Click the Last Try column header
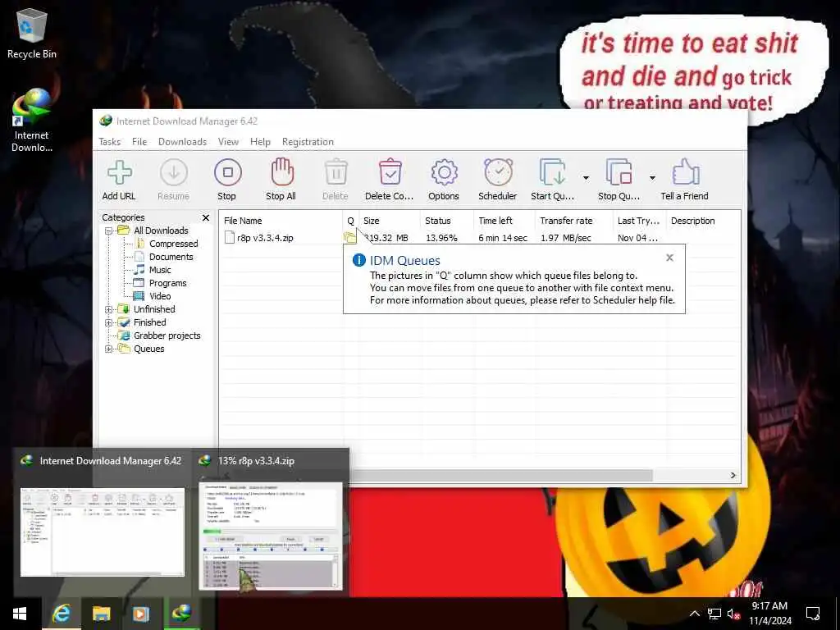The image size is (840, 630). (640, 221)
